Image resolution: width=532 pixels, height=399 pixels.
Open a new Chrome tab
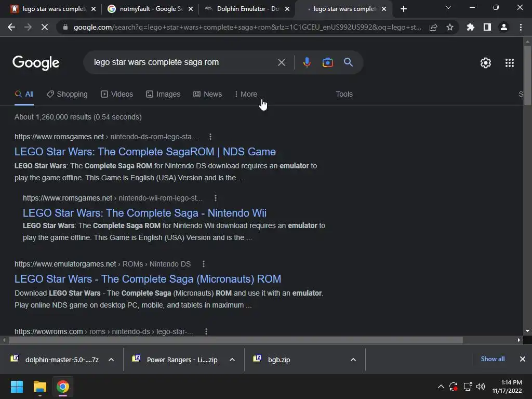403,9
